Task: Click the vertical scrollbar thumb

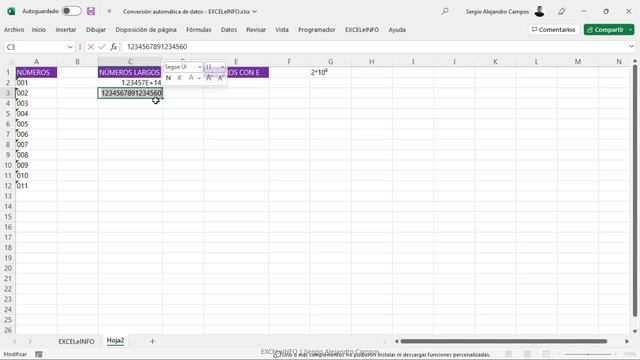Action: pos(635,191)
